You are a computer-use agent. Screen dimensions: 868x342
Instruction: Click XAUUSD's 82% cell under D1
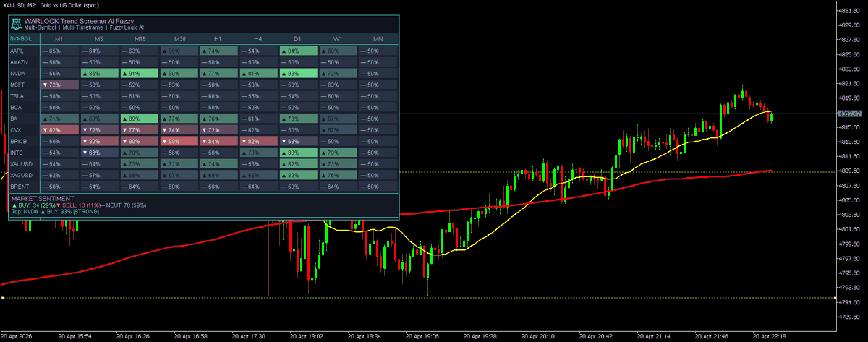(298, 164)
